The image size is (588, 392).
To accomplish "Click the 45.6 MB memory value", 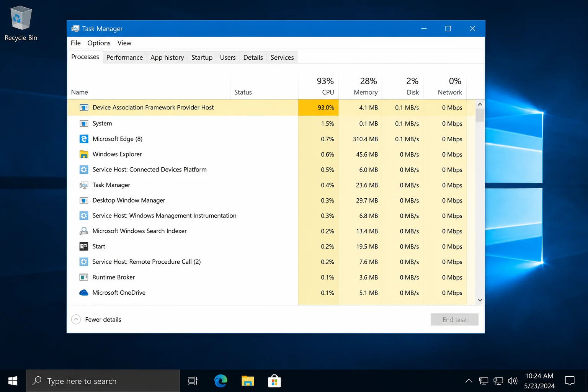I will pyautogui.click(x=367, y=154).
